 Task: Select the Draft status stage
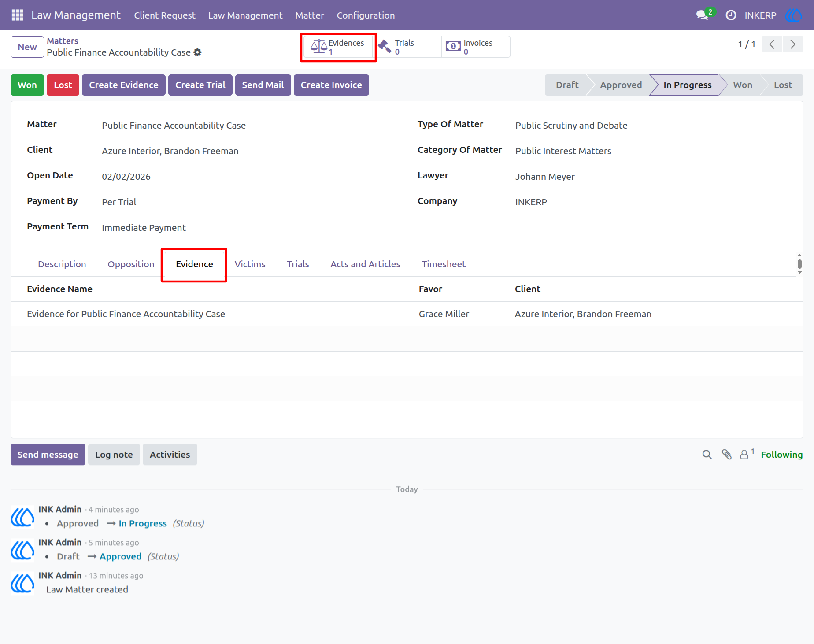point(567,85)
